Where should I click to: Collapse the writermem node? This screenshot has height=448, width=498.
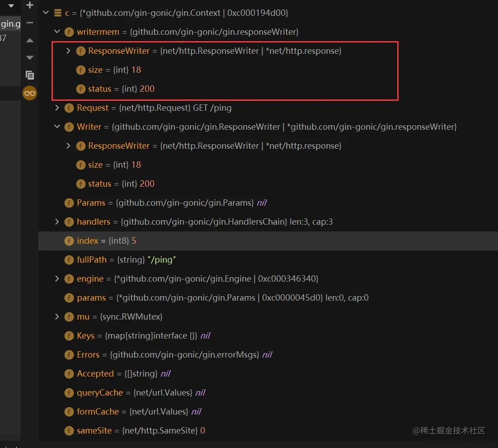(57, 32)
